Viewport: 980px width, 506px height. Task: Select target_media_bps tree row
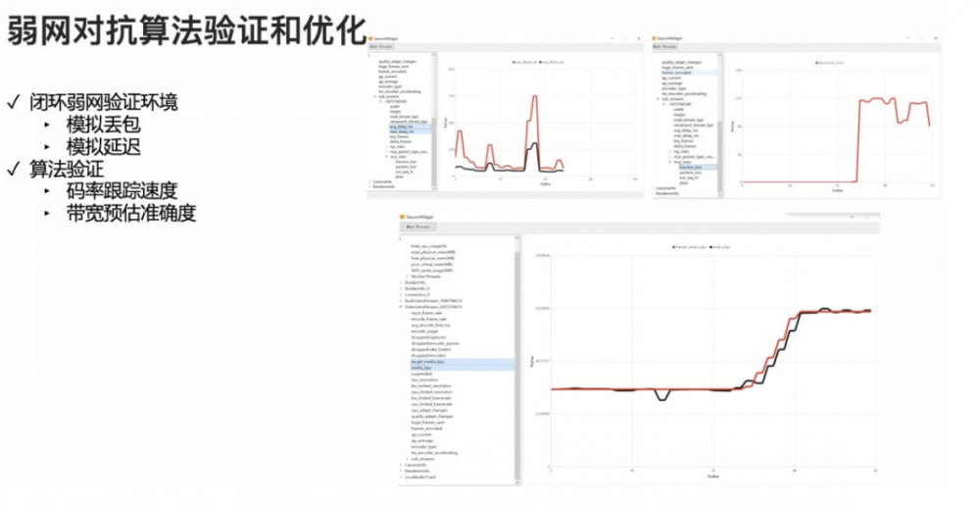click(463, 362)
